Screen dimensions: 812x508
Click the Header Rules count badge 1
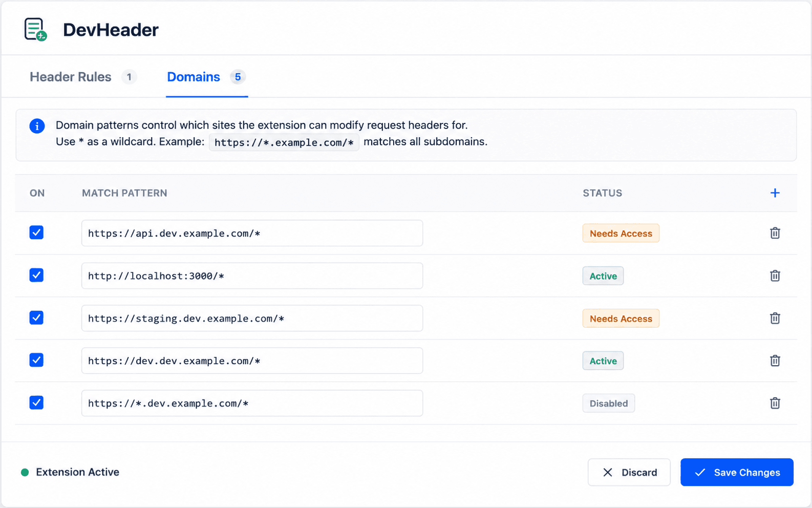pyautogui.click(x=129, y=77)
